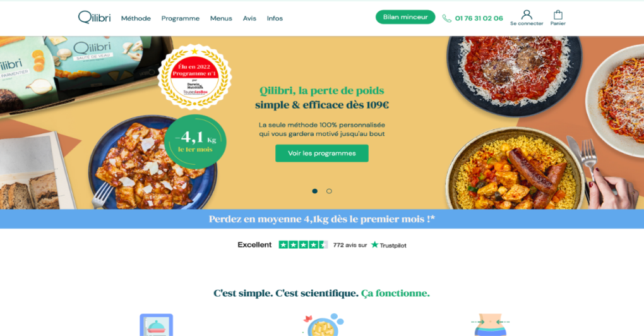
Task: Open the Se connecter user icon
Action: click(527, 15)
